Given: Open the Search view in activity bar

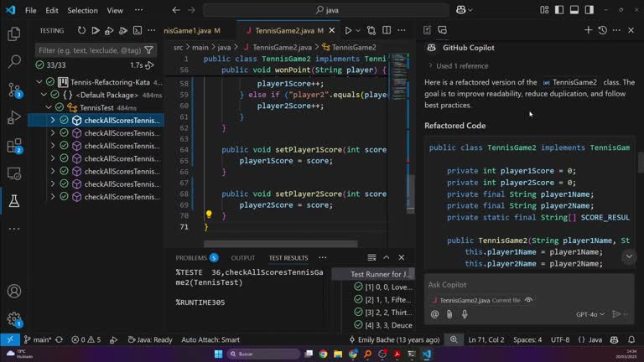Looking at the screenshot, I should point(14,61).
